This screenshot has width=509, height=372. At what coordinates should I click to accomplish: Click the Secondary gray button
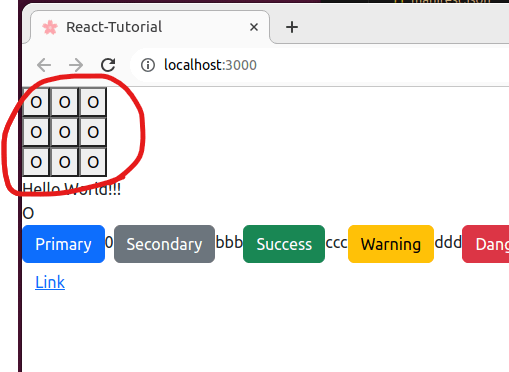(164, 244)
